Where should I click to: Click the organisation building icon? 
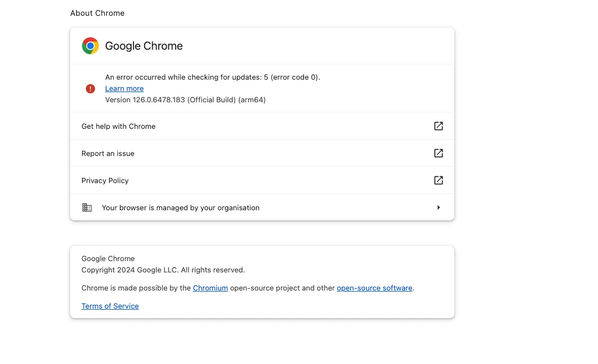(87, 207)
